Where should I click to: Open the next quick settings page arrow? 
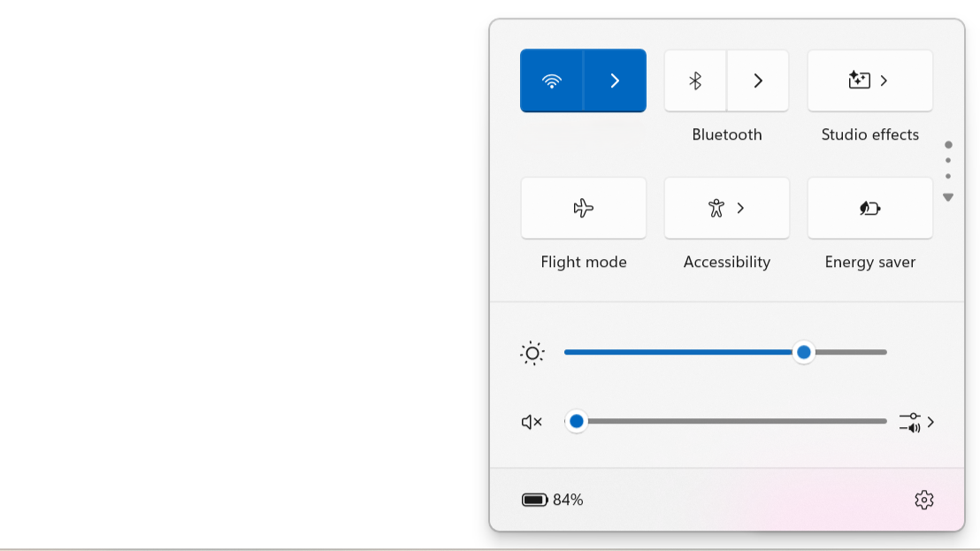(x=947, y=197)
